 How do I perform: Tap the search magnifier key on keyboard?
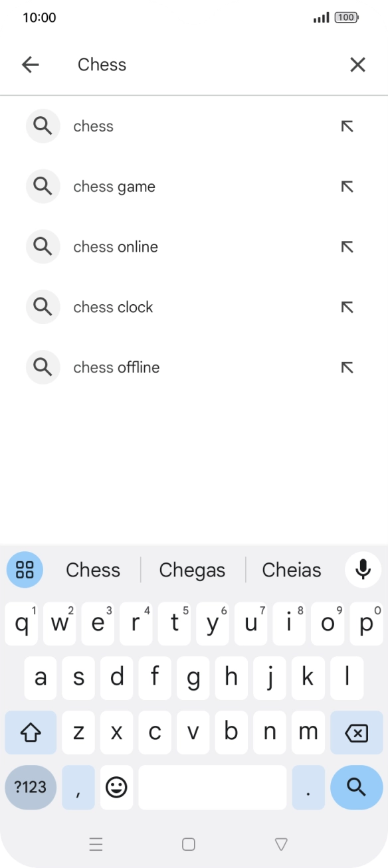356,788
